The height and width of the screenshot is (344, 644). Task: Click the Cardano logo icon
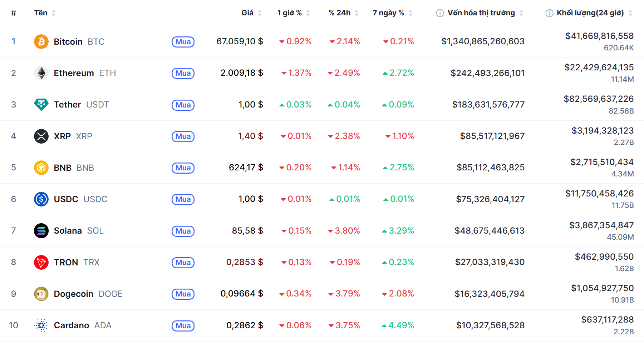(x=41, y=325)
